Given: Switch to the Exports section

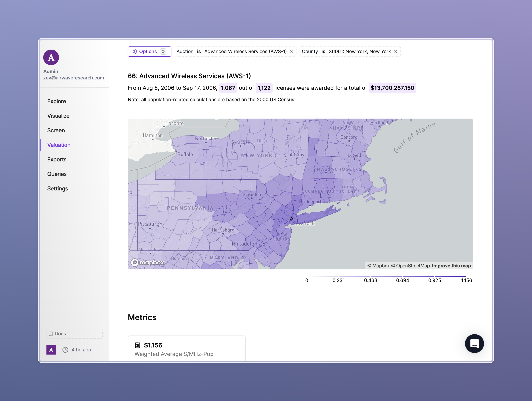Looking at the screenshot, I should tap(57, 159).
